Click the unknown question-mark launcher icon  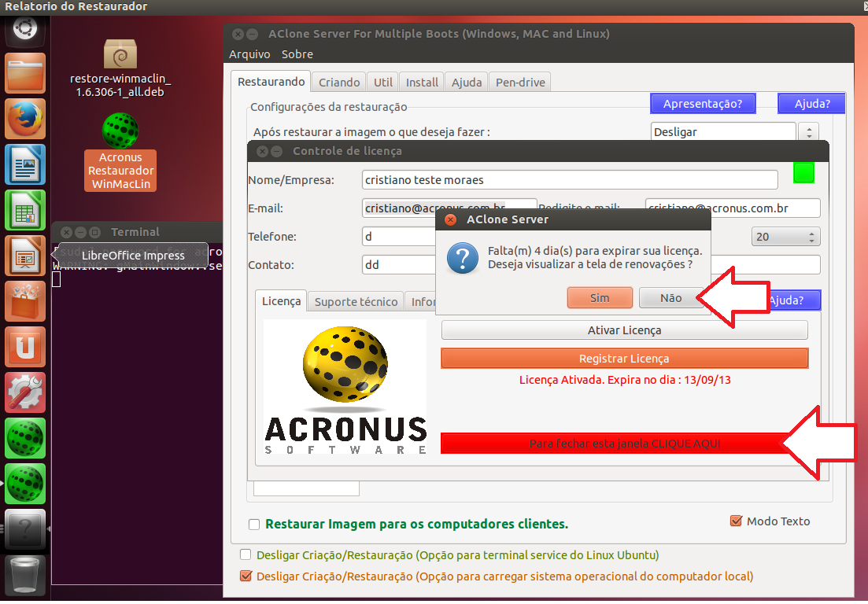pyautogui.click(x=25, y=528)
